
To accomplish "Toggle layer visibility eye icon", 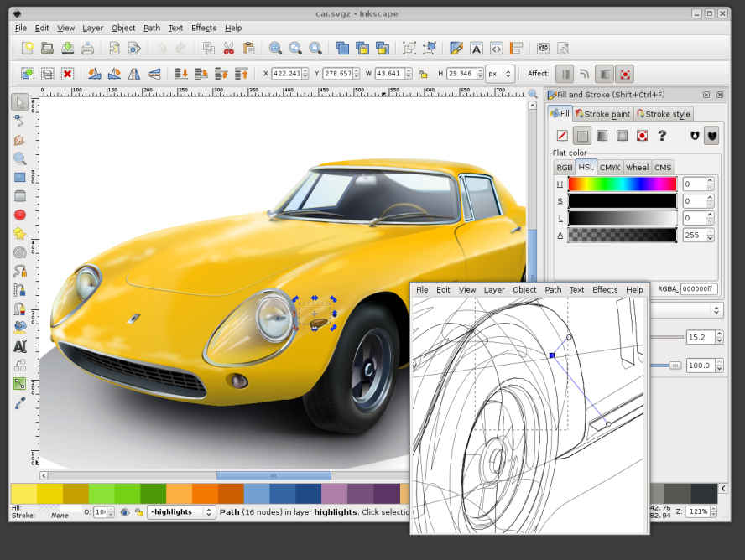I will tap(125, 512).
